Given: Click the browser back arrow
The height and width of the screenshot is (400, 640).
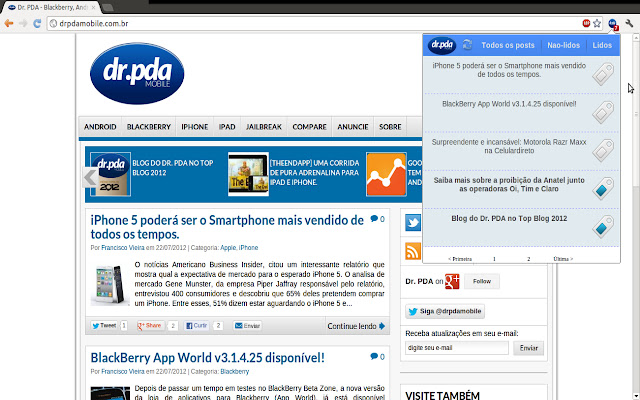Looking at the screenshot, I should 9,23.
